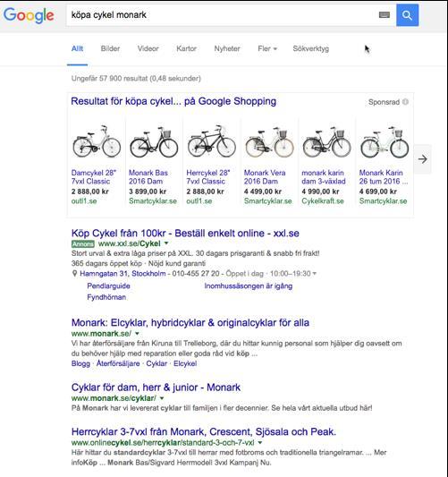Switch to the Nyheter tab
The image size is (448, 477).
pyautogui.click(x=227, y=48)
